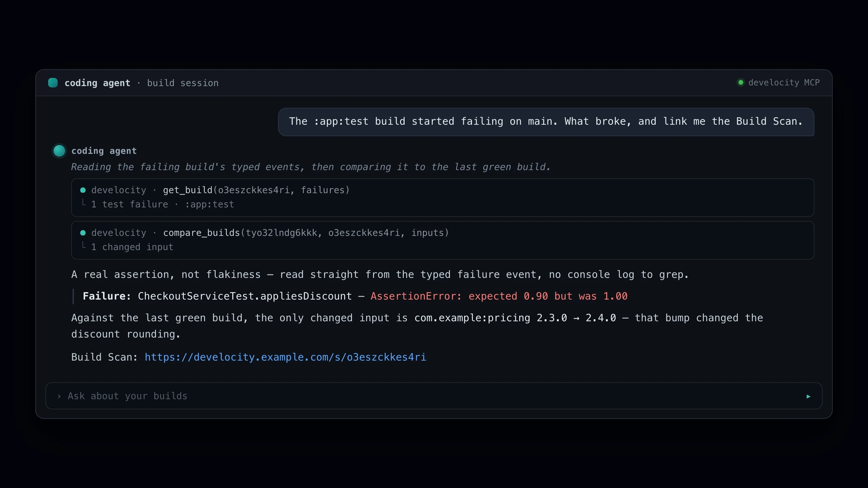Click the "coding agent" header title
Screen dimensions: 868x488
coord(97,83)
